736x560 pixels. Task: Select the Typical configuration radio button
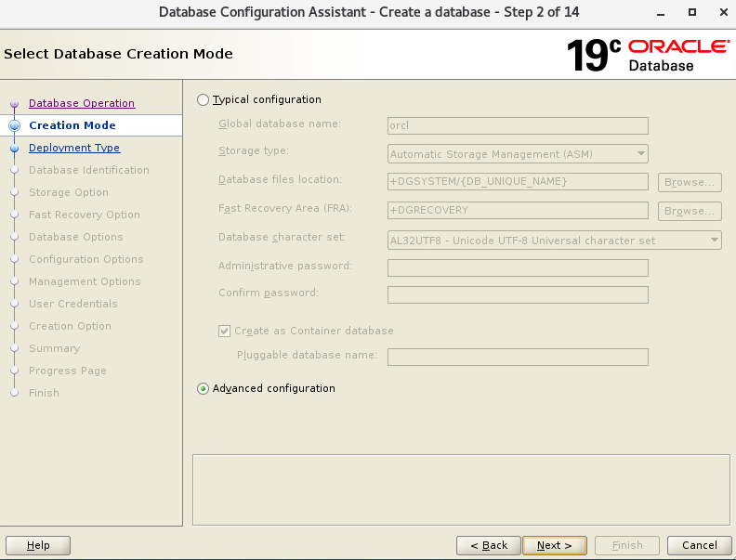(204, 99)
